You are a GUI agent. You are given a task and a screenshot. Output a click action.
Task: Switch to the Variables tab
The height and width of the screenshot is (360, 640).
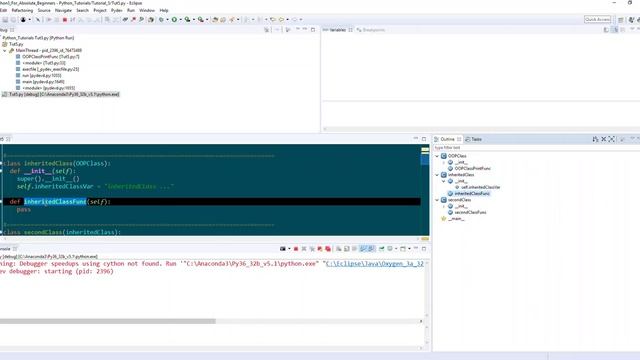point(337,30)
